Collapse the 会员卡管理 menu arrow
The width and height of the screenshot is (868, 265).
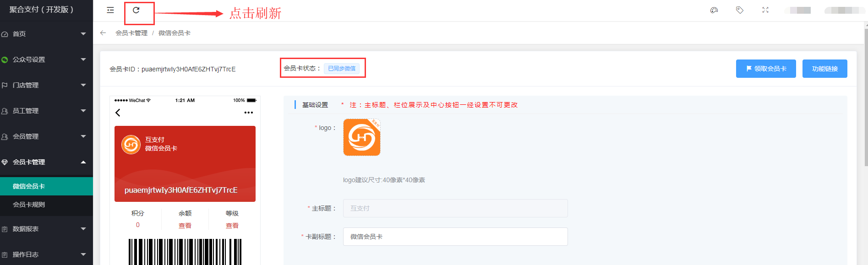(83, 162)
